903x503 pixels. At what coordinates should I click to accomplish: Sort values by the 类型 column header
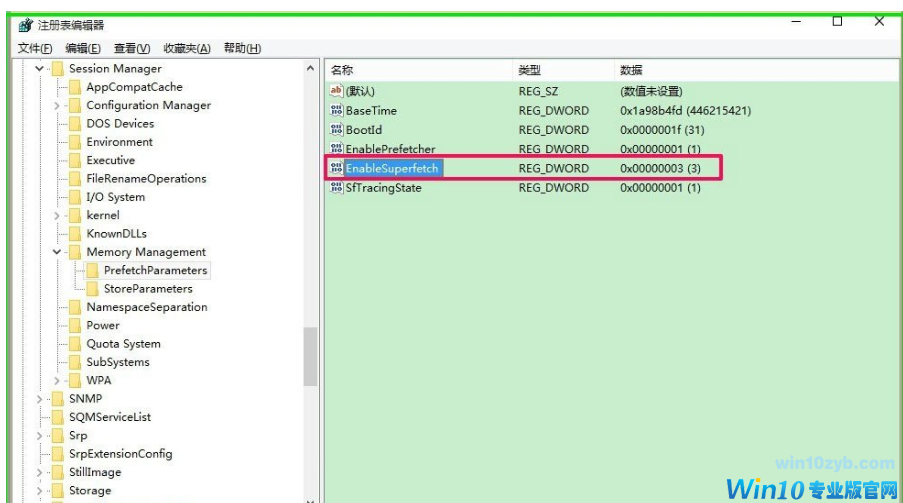tap(563, 70)
